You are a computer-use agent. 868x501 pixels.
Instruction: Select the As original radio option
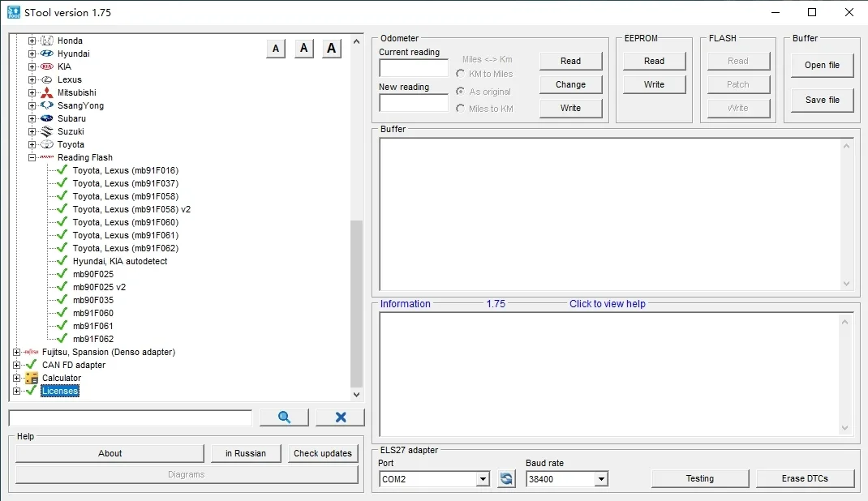461,92
